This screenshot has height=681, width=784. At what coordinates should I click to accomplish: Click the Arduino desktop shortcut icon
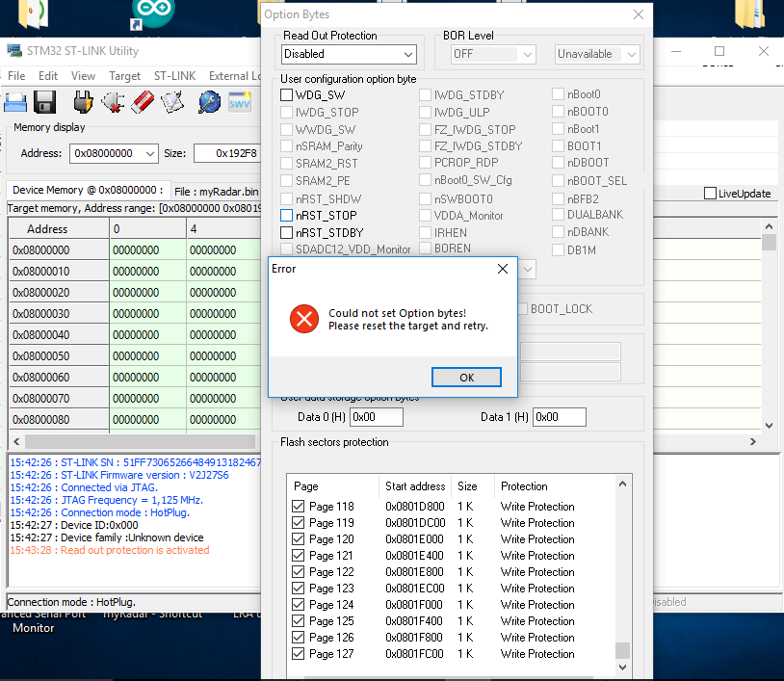(x=152, y=14)
